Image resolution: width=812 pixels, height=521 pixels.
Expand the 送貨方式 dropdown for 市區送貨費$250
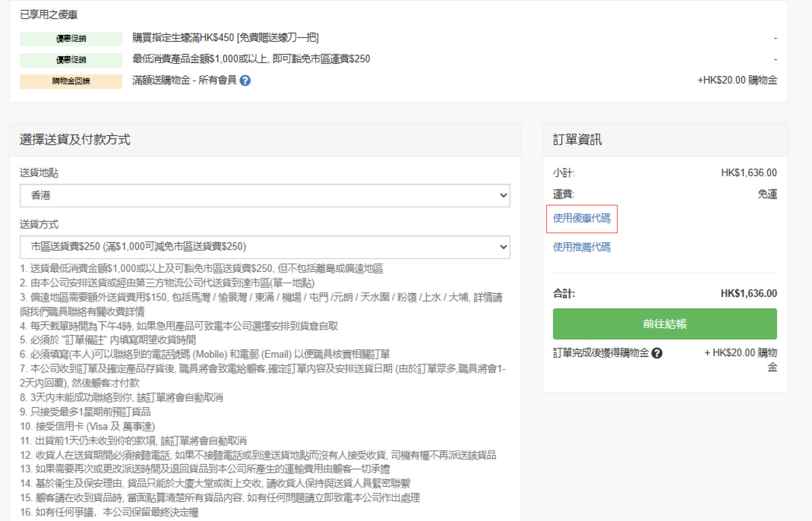(x=265, y=247)
